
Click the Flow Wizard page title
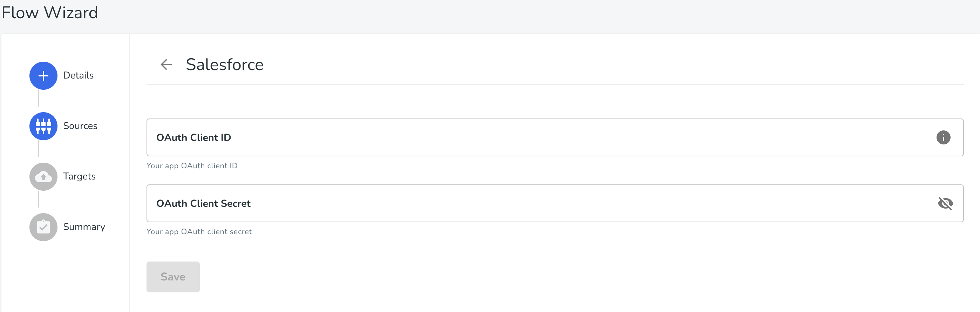tap(50, 13)
